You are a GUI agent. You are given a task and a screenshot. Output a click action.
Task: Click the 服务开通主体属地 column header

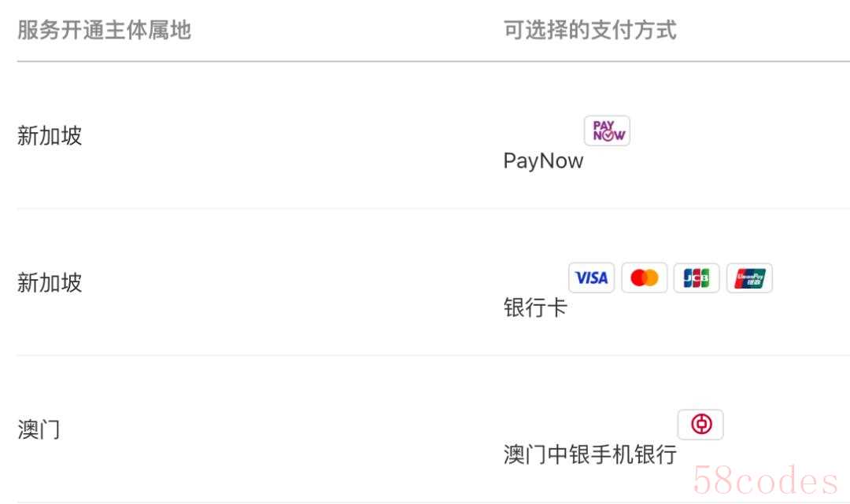coord(104,30)
